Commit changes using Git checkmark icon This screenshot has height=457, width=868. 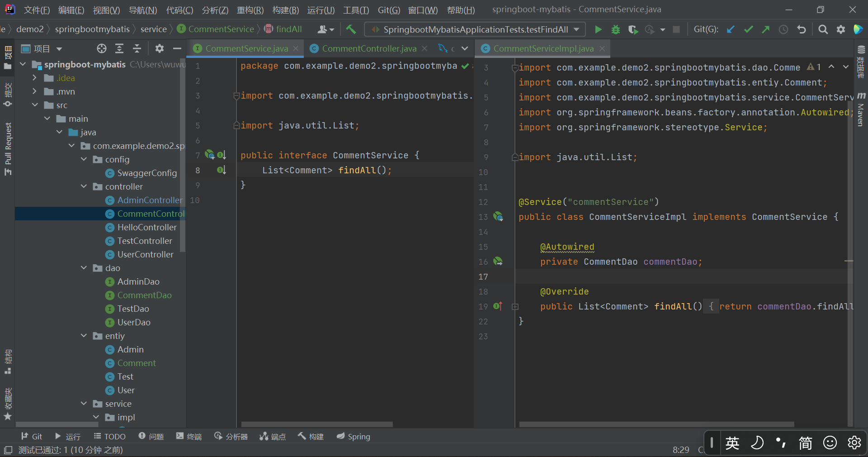coord(748,29)
